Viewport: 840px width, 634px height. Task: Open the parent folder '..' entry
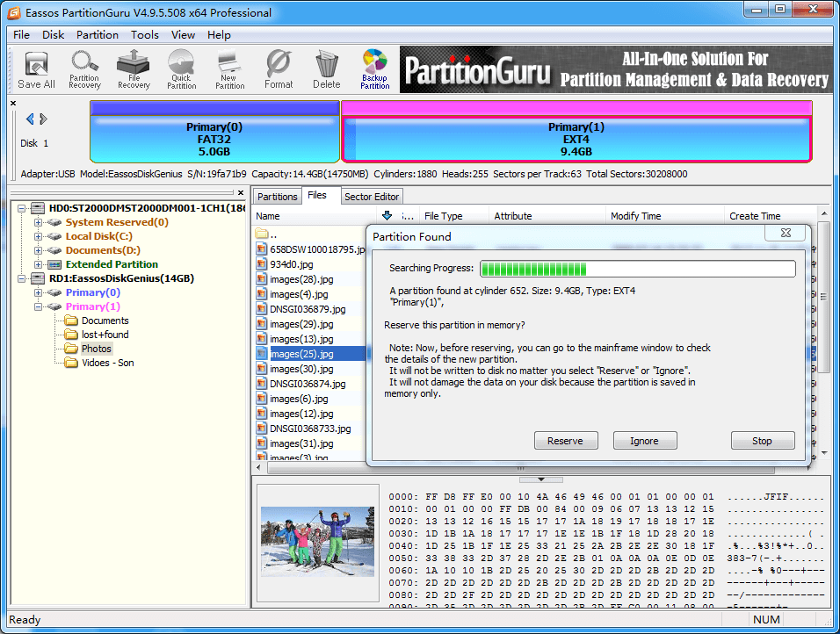point(266,234)
